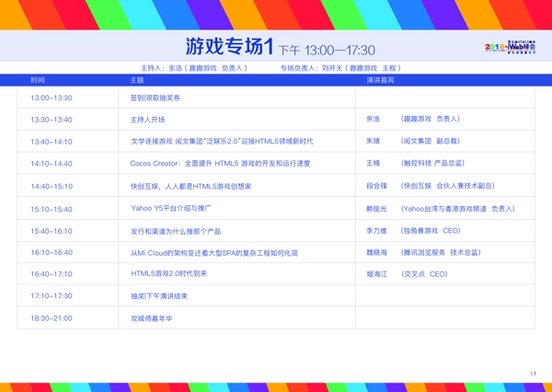Click speaker name "朱靖"
Image resolution: width=552 pixels, height=392 pixels.
(374, 141)
